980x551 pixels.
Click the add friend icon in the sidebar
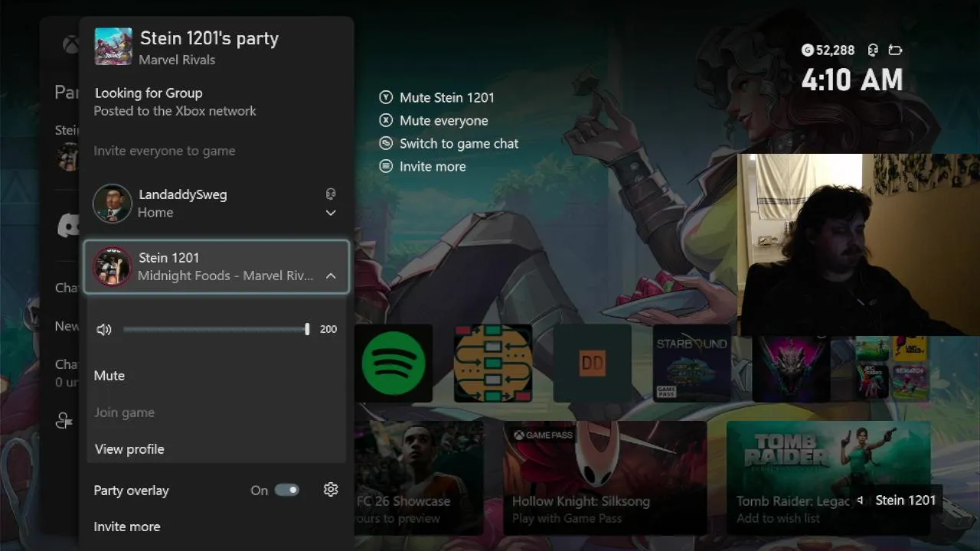[64, 420]
